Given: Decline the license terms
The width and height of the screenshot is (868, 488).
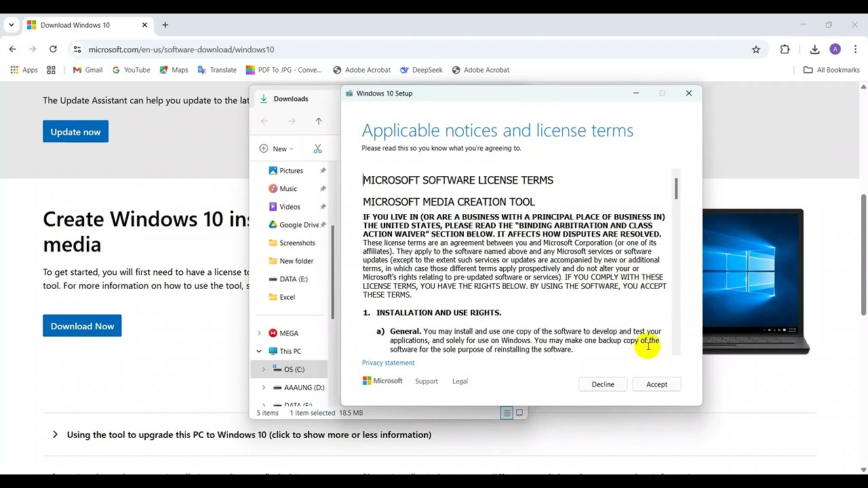Looking at the screenshot, I should (x=603, y=384).
